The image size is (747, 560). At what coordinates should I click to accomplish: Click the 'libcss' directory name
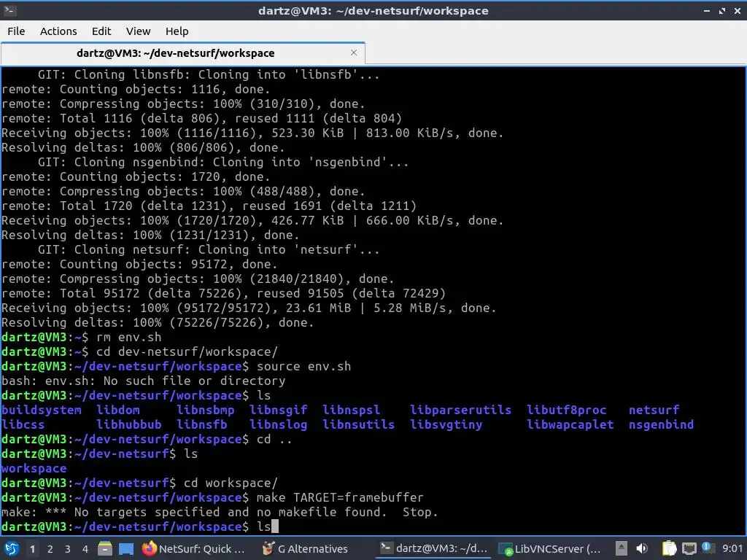tap(23, 424)
